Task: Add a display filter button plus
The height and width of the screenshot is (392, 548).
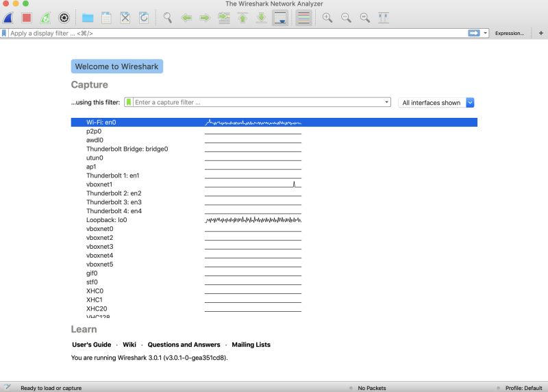Action: pyautogui.click(x=540, y=33)
